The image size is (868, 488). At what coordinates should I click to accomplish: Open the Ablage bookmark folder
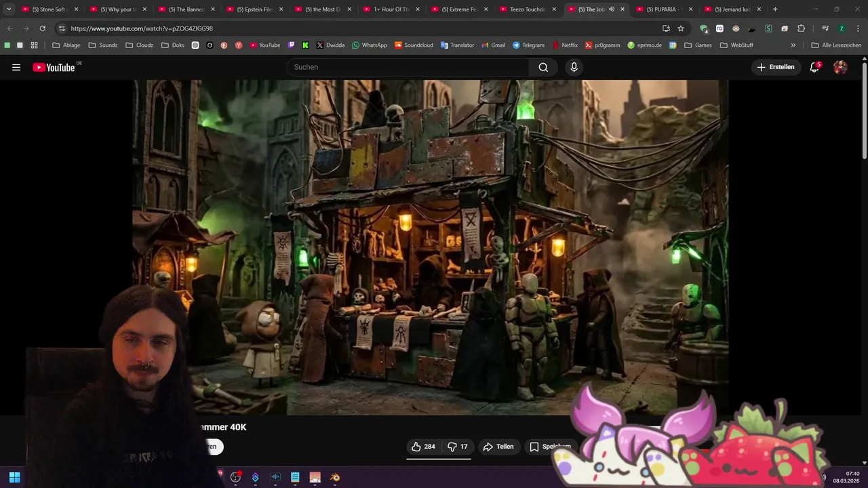tap(66, 45)
